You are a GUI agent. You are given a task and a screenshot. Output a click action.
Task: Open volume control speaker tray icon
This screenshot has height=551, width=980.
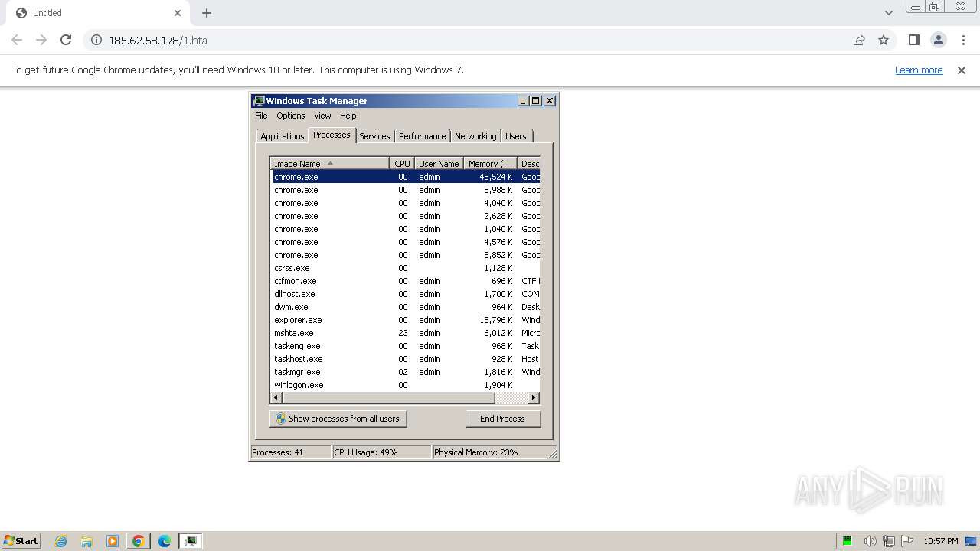pyautogui.click(x=870, y=541)
